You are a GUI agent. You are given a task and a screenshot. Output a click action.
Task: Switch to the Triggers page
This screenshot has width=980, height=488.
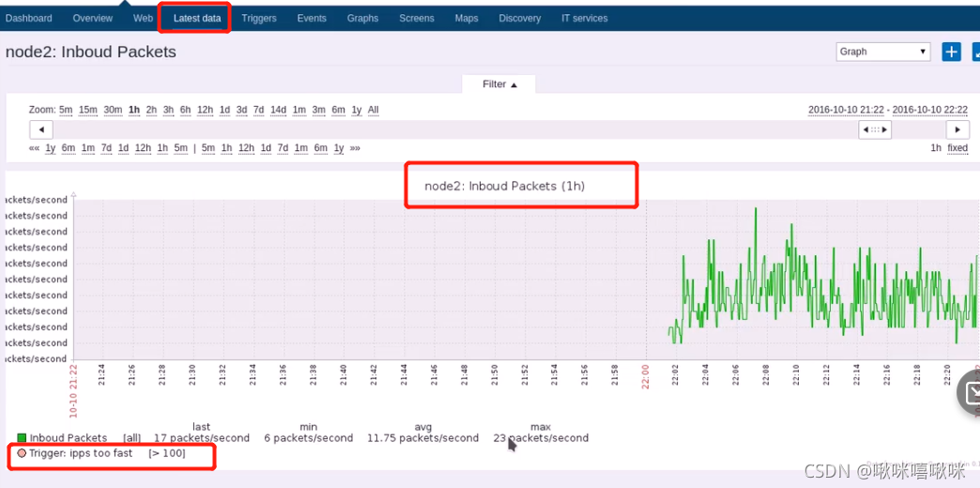(259, 18)
